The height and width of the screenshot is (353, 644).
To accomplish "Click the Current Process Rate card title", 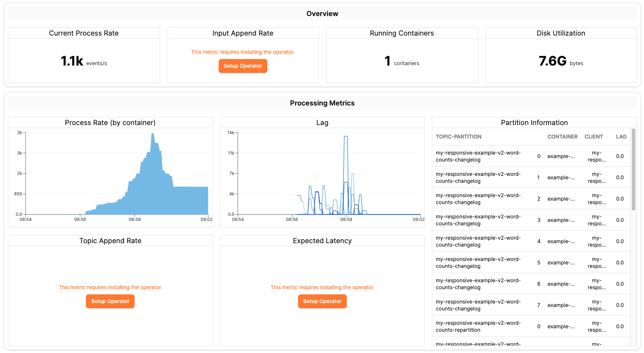I will point(84,33).
